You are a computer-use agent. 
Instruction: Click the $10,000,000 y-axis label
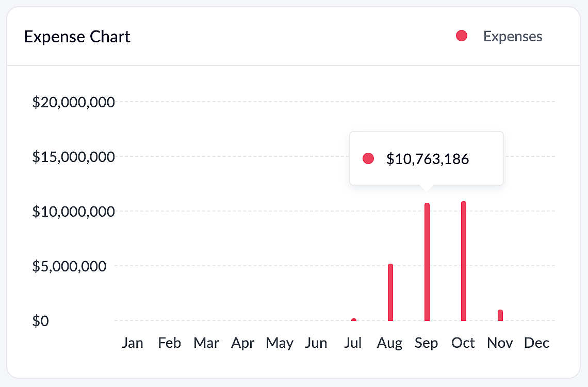point(73,212)
